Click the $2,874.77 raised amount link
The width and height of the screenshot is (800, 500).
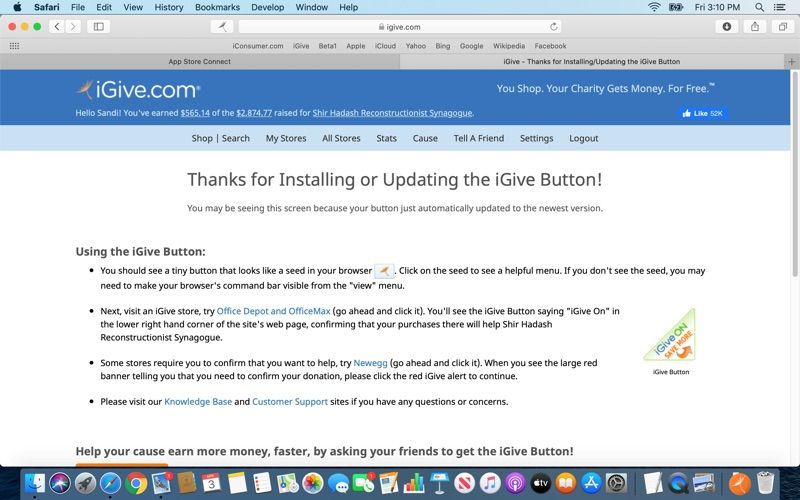[254, 113]
